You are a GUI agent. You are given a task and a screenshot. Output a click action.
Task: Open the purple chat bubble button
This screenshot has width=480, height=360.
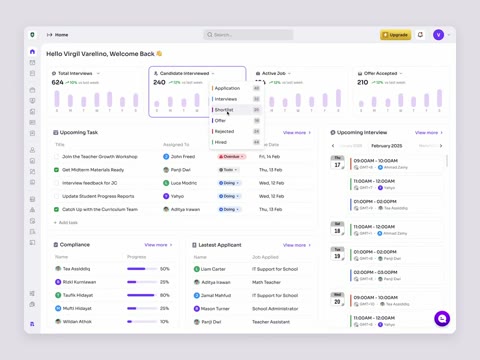pos(442,319)
